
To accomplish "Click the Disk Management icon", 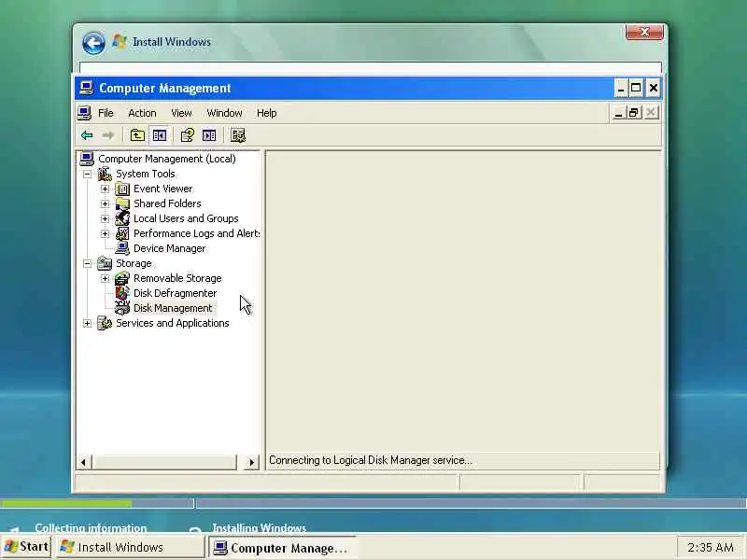I will 122,308.
